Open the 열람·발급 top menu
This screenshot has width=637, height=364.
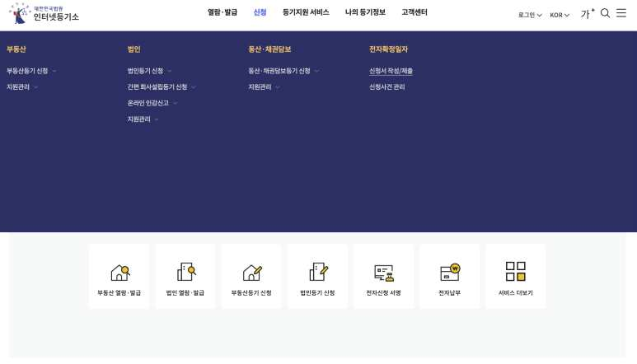(222, 12)
